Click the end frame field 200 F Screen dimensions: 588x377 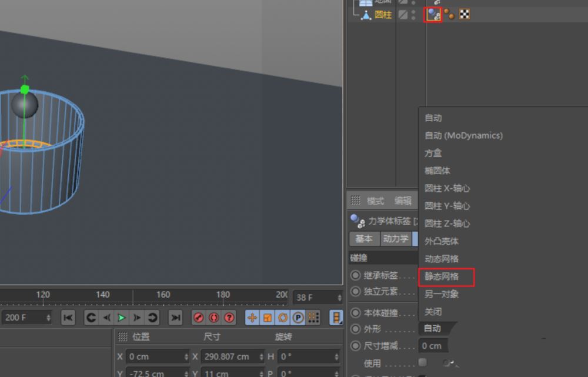coord(26,318)
